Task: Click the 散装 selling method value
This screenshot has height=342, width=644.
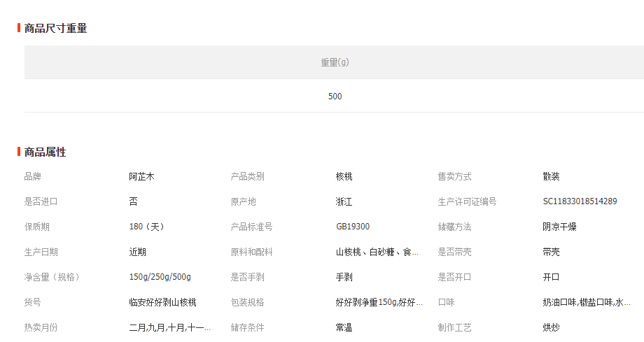Action: coord(551,176)
